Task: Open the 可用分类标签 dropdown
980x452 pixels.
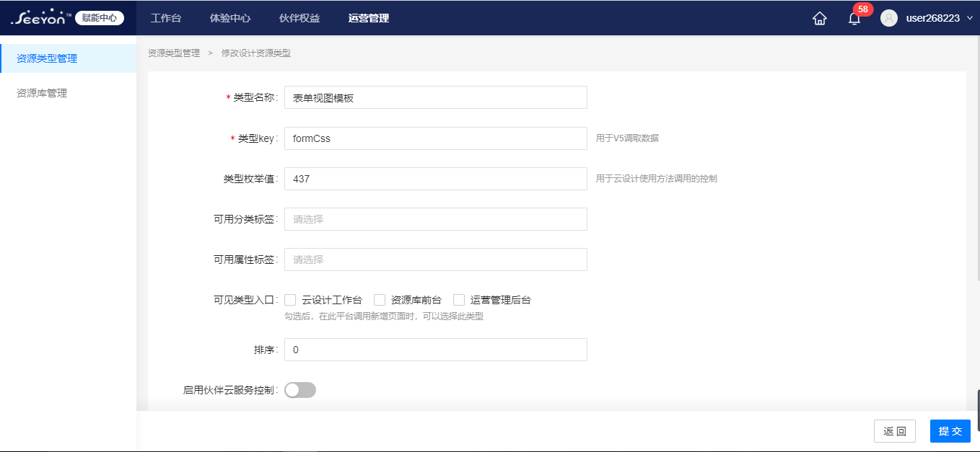Action: [x=436, y=219]
